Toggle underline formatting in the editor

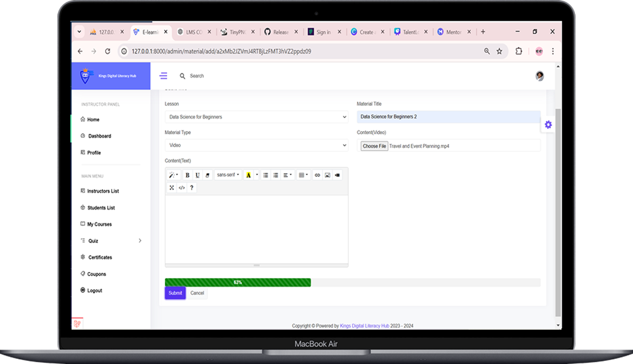coord(197,175)
